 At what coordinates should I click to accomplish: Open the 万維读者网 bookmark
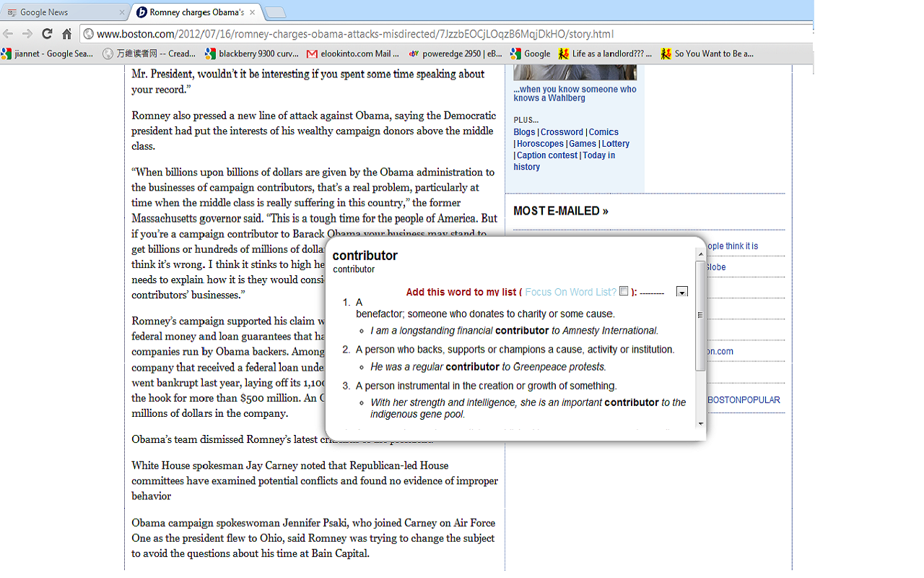tap(149, 53)
